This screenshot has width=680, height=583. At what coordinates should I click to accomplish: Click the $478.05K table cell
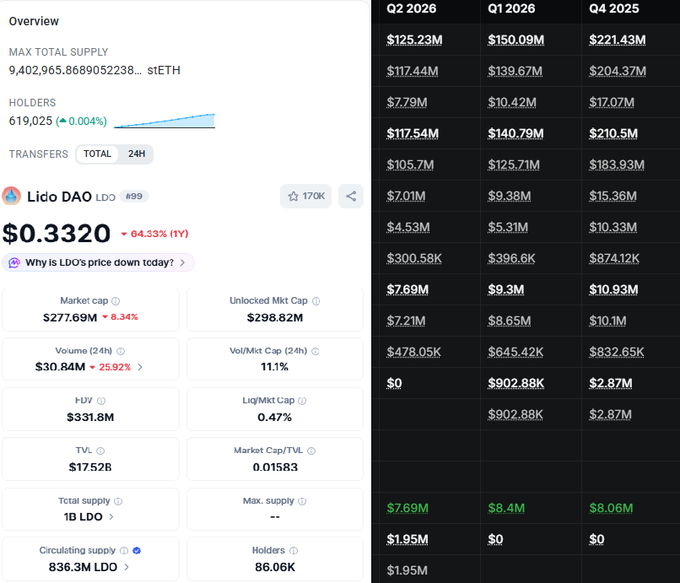[414, 352]
